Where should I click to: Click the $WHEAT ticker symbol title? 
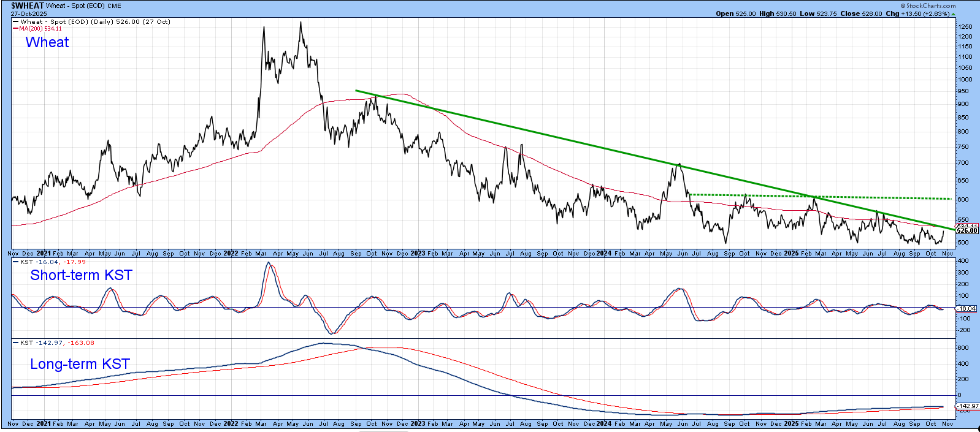28,6
